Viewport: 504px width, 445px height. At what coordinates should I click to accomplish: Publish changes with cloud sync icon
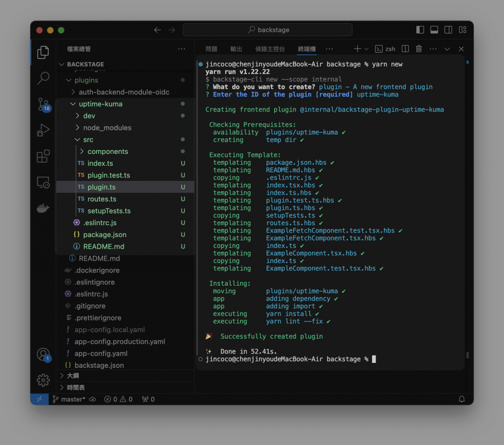[x=93, y=399]
